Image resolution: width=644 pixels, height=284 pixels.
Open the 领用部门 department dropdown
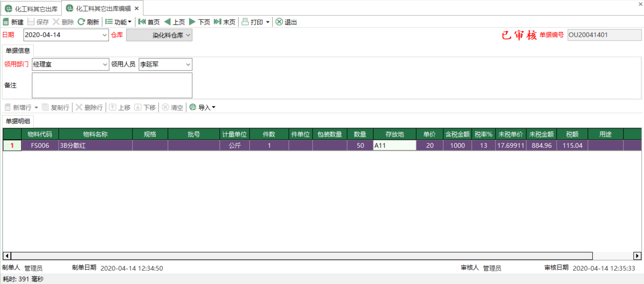[x=105, y=64]
